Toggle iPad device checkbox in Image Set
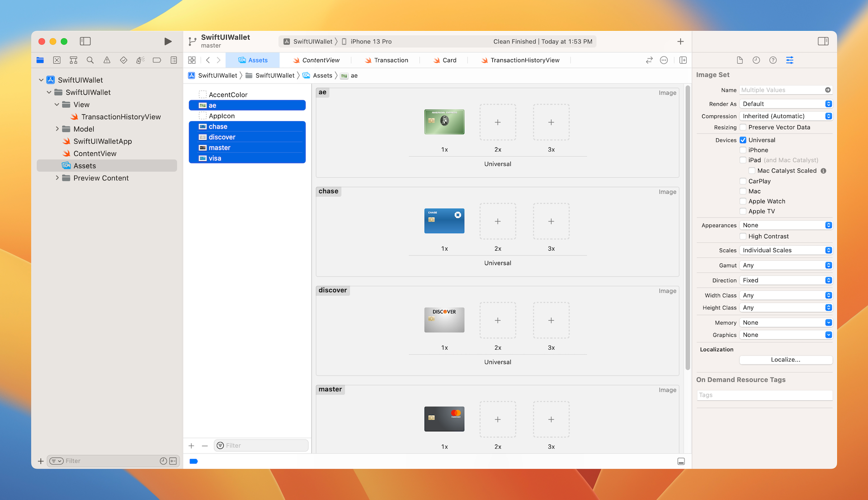 click(743, 160)
